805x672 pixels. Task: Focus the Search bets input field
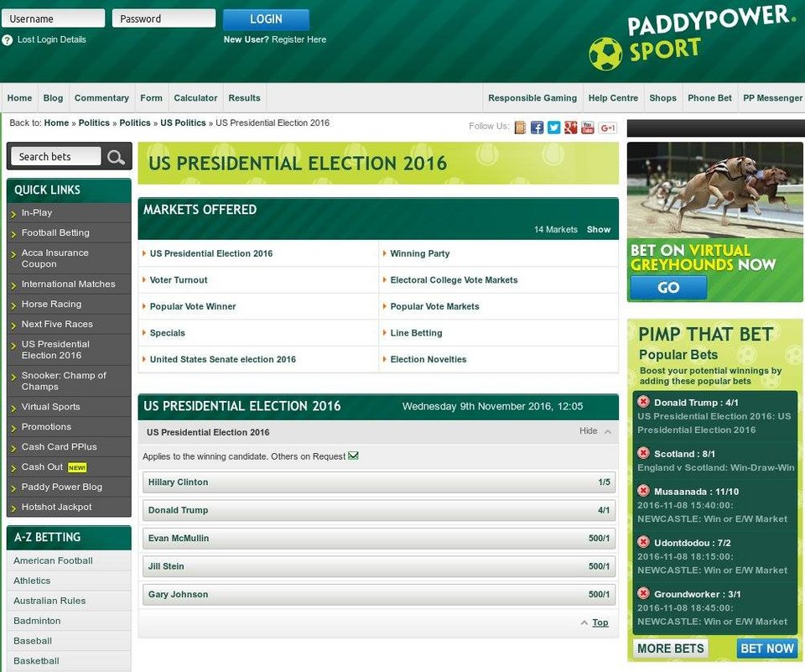[x=57, y=157]
